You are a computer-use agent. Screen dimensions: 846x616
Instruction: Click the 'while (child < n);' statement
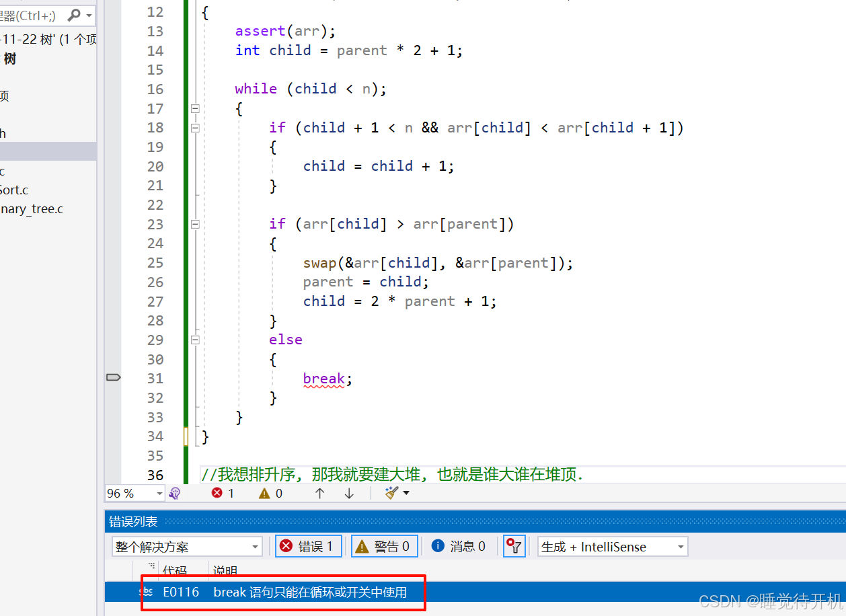click(x=311, y=89)
